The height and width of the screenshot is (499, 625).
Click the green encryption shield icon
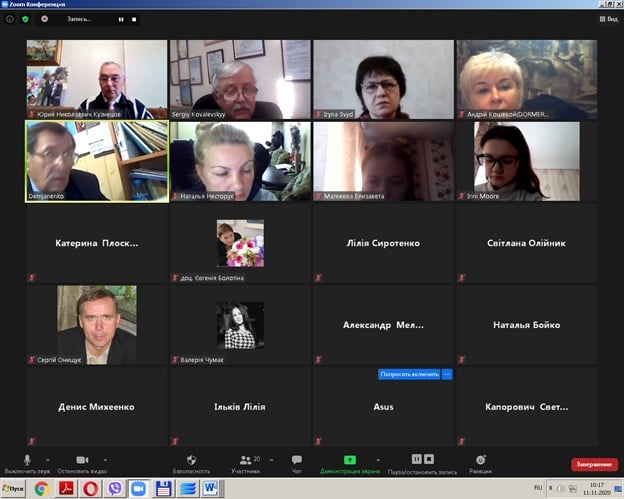[x=26, y=19]
